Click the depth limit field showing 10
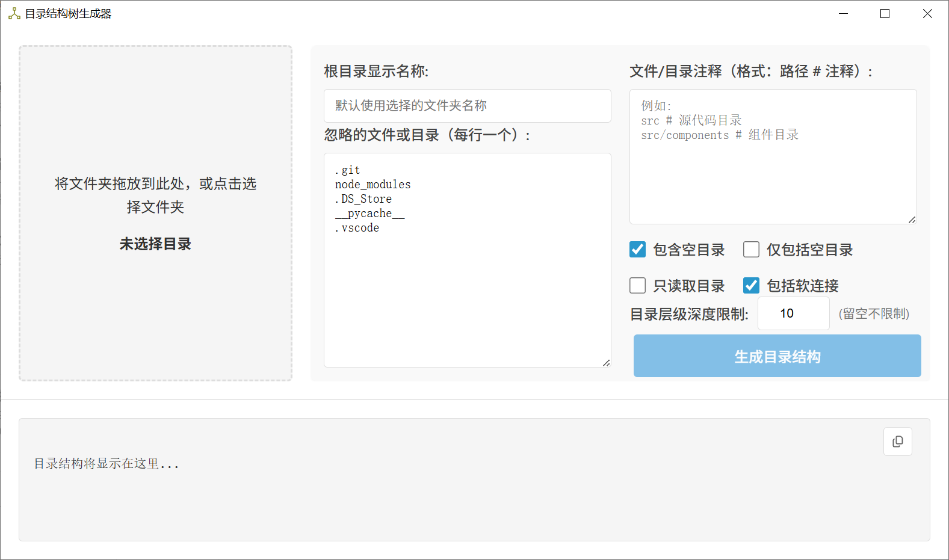The width and height of the screenshot is (949, 560). (x=793, y=313)
